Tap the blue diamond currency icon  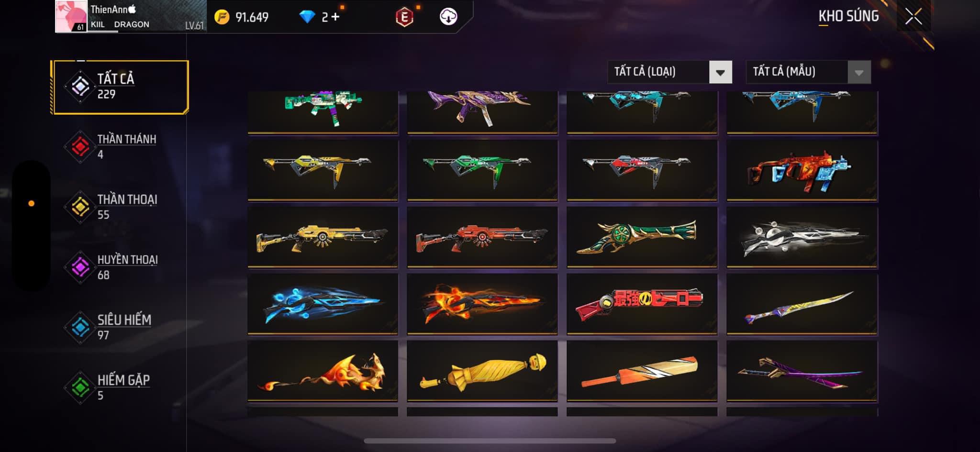(307, 17)
